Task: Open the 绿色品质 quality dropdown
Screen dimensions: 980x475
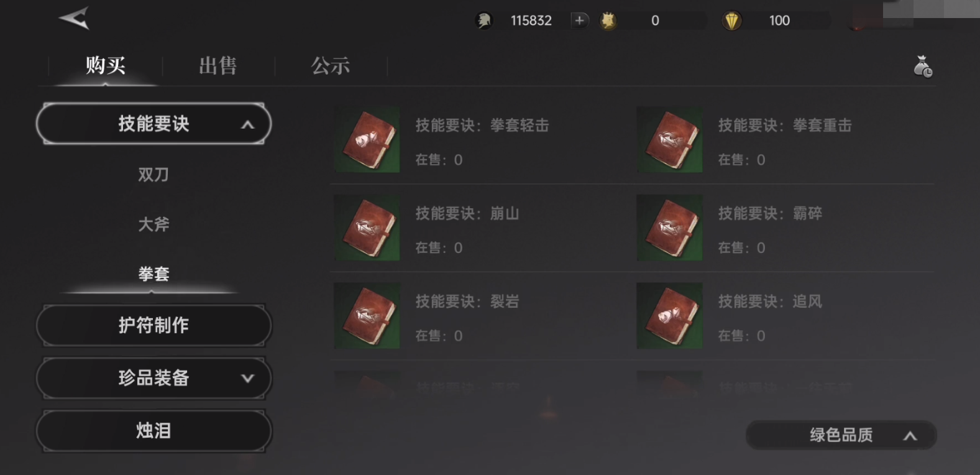Action: point(841,435)
